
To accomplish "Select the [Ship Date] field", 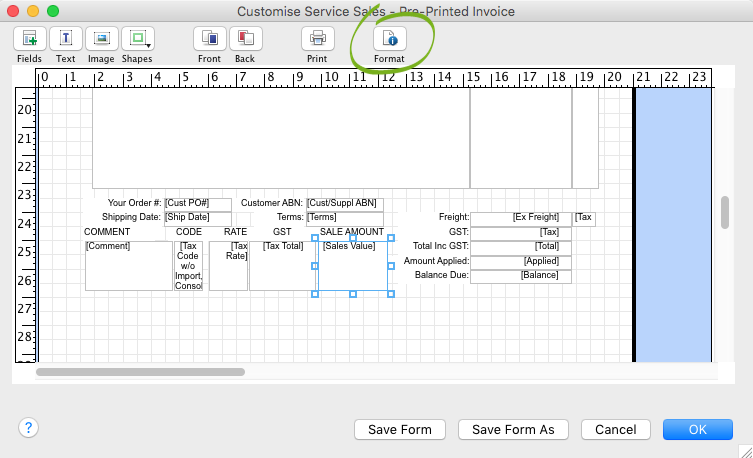I will pyautogui.click(x=197, y=218).
